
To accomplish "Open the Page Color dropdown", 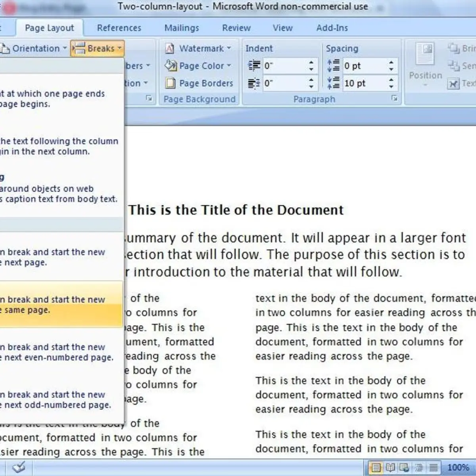I will (x=198, y=66).
